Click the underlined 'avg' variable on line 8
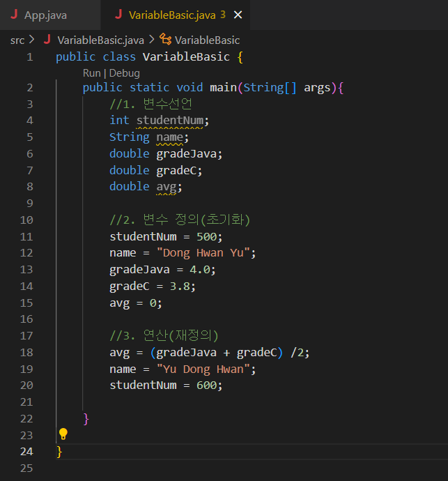The height and width of the screenshot is (481, 448). tap(167, 187)
